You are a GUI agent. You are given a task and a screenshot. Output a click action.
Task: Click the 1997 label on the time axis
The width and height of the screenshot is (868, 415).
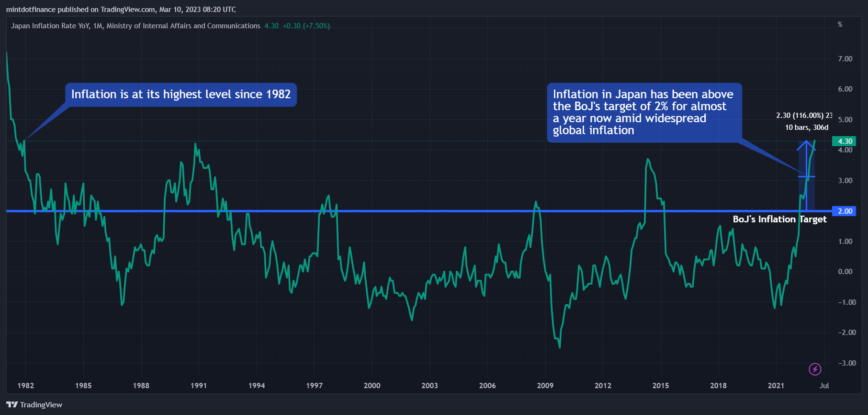click(x=314, y=386)
